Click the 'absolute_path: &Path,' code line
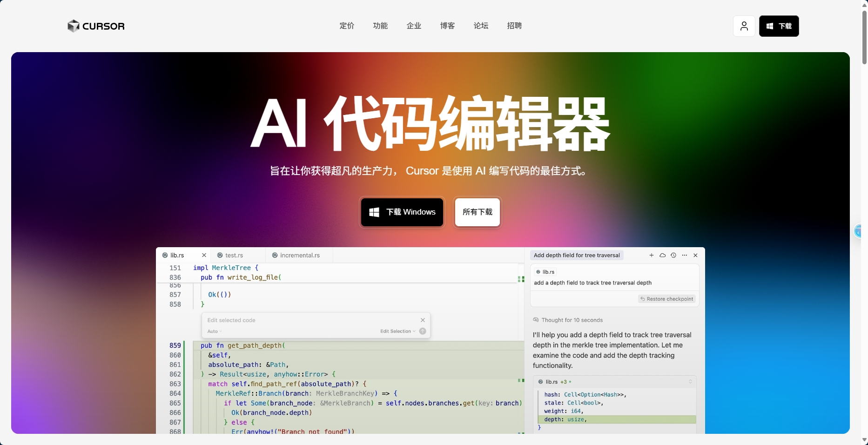Screen dimensions: 868x445 (x=249, y=364)
